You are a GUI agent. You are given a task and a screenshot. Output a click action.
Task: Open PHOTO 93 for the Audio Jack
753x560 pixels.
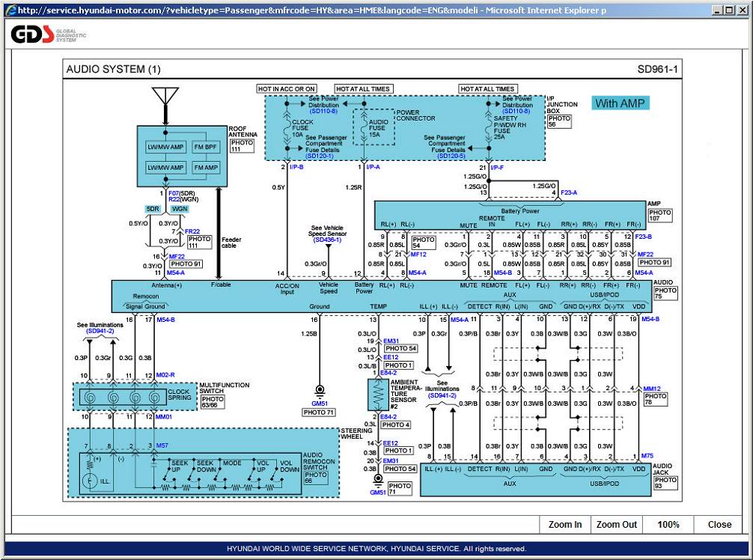point(665,483)
